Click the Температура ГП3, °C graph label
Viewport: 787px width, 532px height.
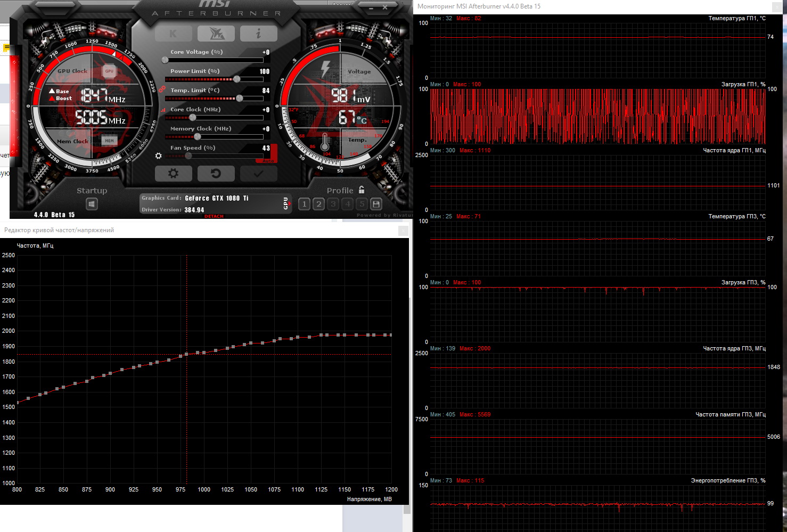click(x=737, y=216)
